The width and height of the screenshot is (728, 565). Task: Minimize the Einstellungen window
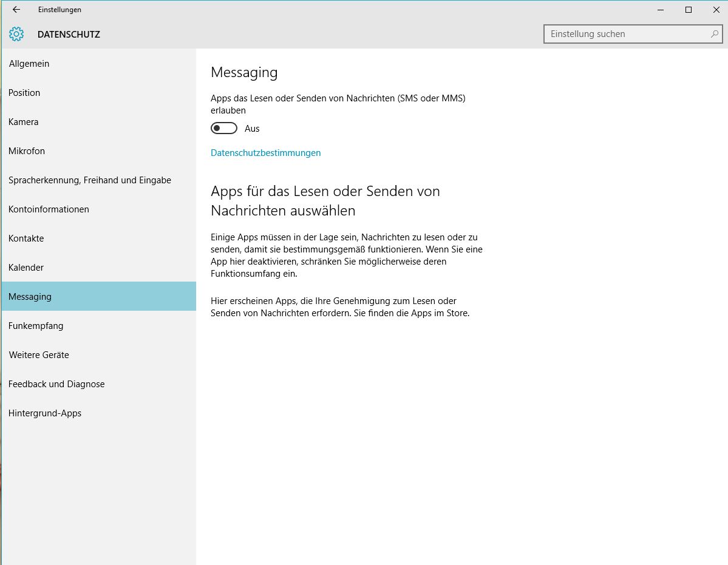(x=661, y=10)
